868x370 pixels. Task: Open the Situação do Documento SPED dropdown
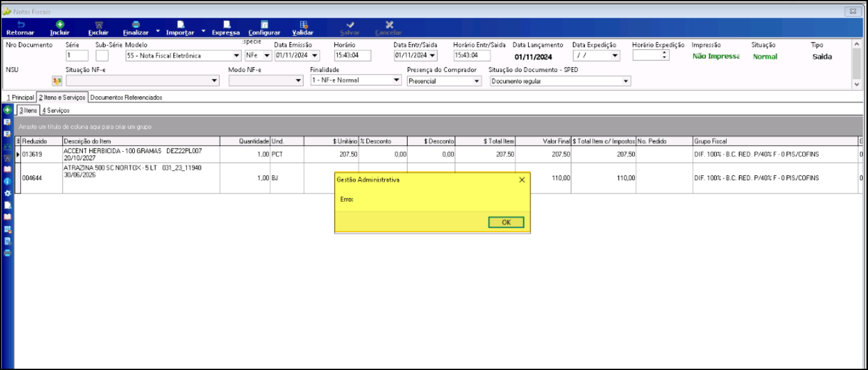click(x=626, y=81)
